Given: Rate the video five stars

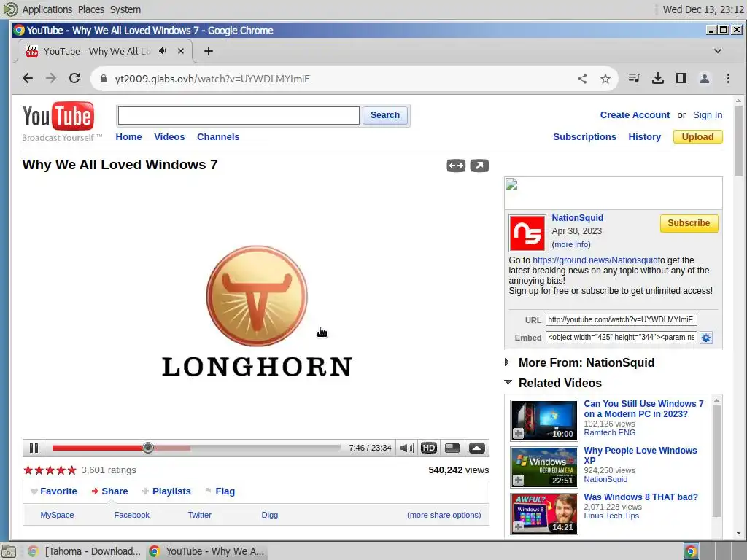Looking at the screenshot, I should pyautogui.click(x=72, y=470).
